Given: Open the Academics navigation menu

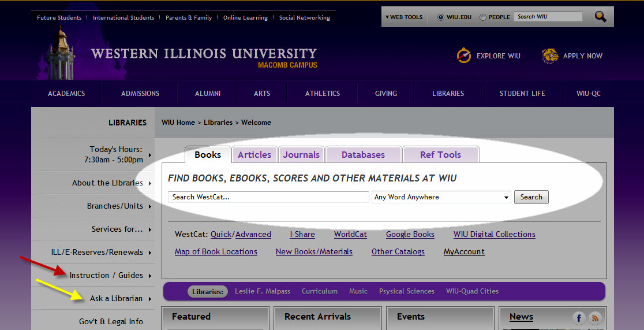Looking at the screenshot, I should point(66,94).
